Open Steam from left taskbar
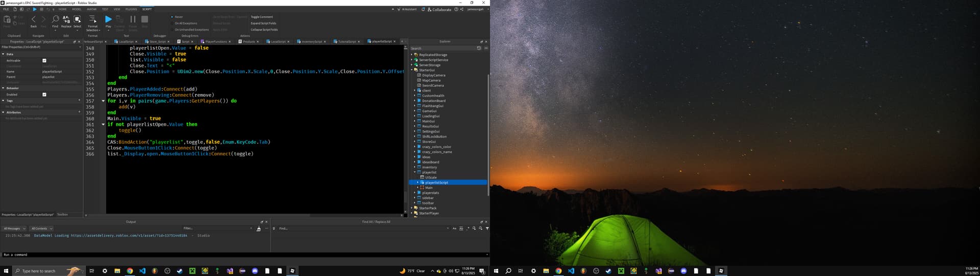 [180, 271]
